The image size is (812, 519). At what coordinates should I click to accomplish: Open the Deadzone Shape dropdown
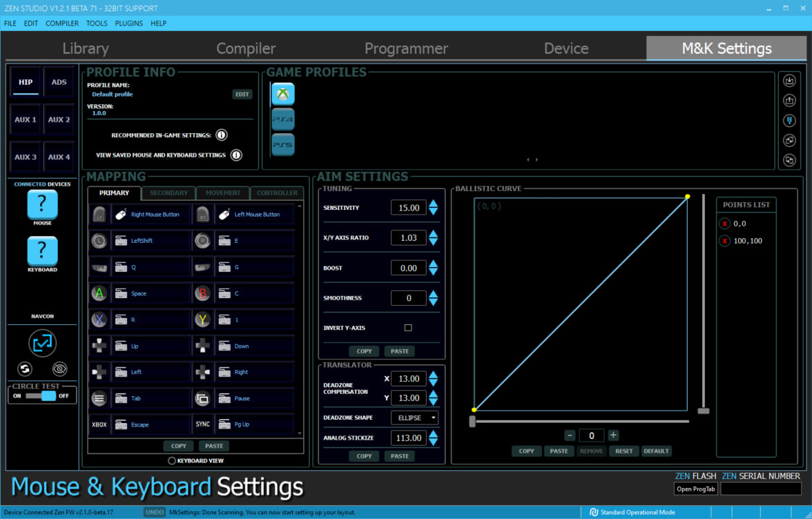[x=414, y=418]
